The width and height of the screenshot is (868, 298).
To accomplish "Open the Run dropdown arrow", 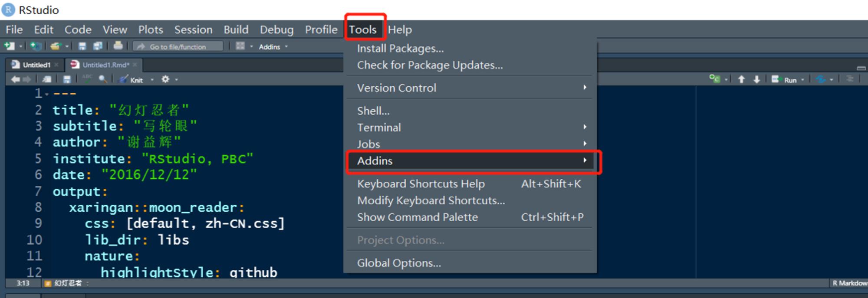I will point(802,80).
